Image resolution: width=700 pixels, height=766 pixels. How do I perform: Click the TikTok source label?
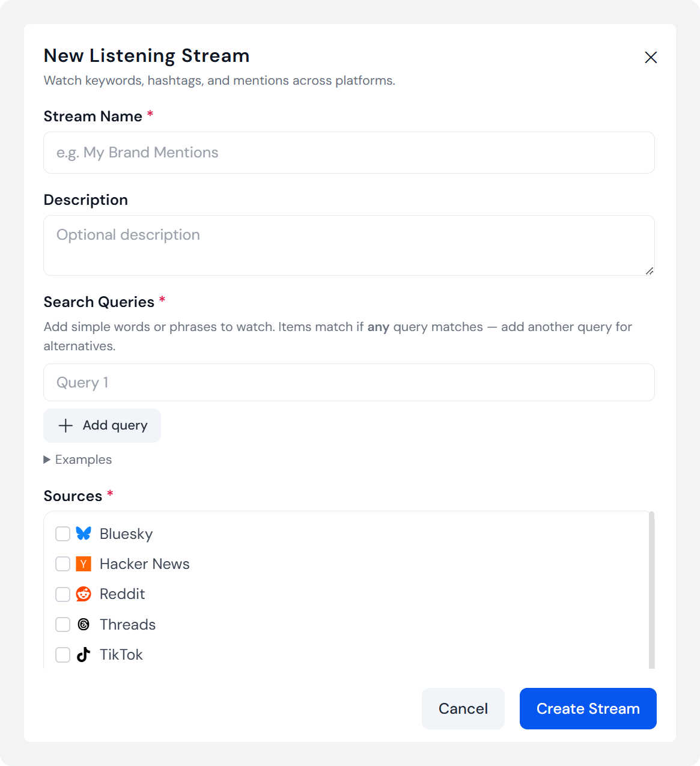[121, 654]
